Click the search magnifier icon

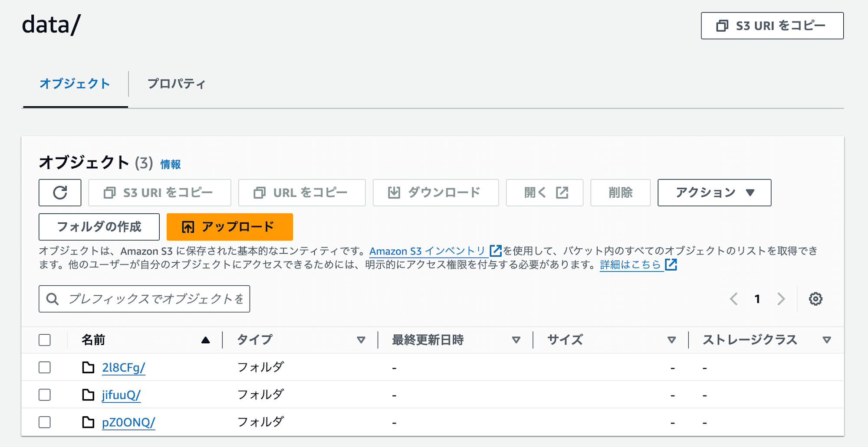53,299
